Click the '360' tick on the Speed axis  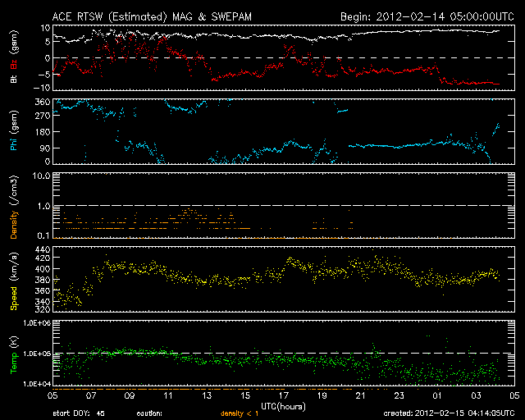(43, 291)
